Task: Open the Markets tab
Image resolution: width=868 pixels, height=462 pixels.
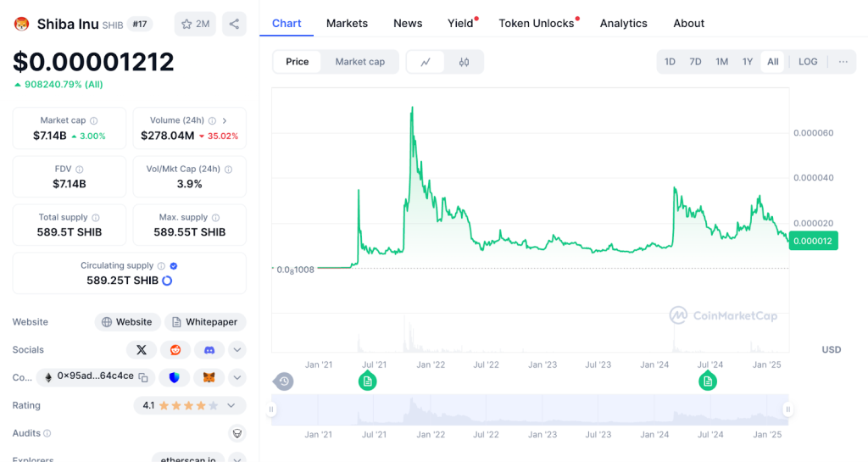Action: click(x=347, y=23)
